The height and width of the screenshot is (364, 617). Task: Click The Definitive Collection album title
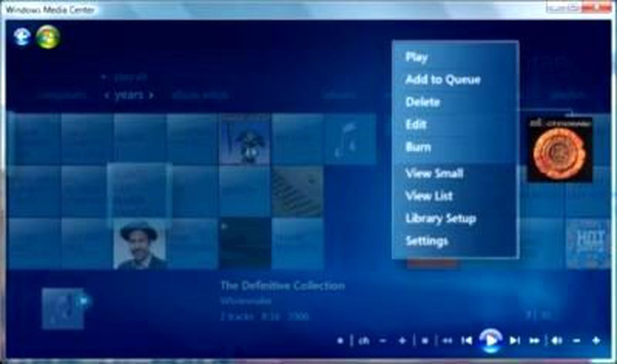tap(283, 286)
